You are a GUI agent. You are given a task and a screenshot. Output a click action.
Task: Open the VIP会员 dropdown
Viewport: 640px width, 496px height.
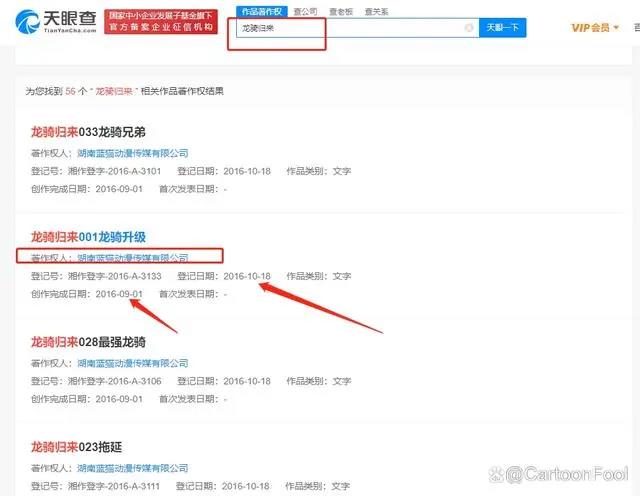[595, 28]
